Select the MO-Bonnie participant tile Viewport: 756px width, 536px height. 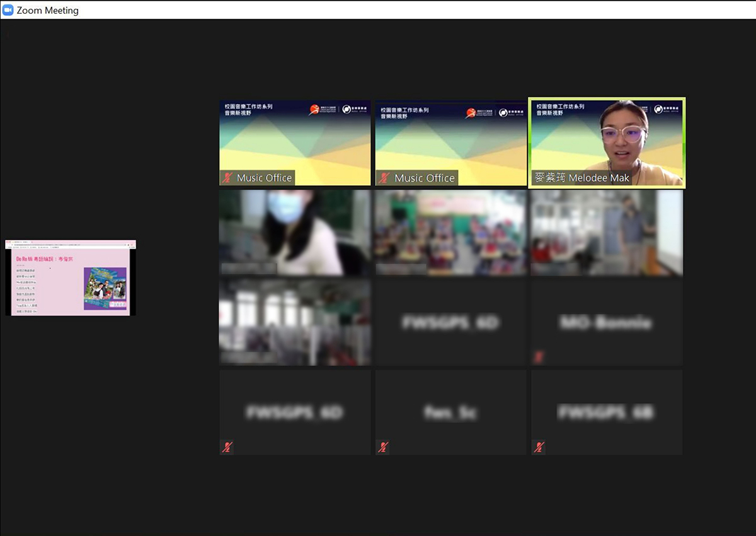point(606,322)
